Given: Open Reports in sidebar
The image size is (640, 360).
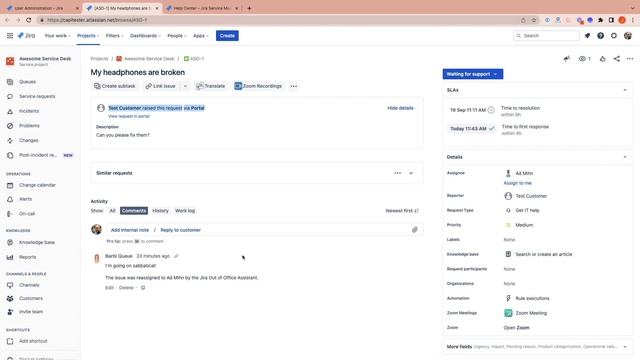Looking at the screenshot, I should tap(27, 257).
